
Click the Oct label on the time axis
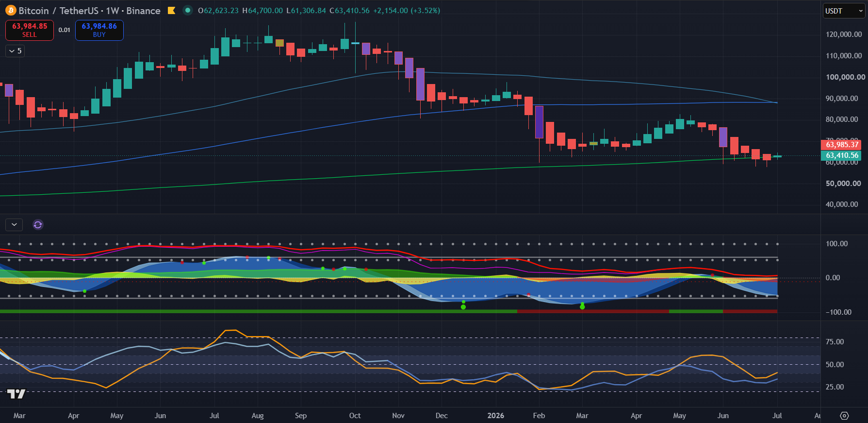(355, 416)
